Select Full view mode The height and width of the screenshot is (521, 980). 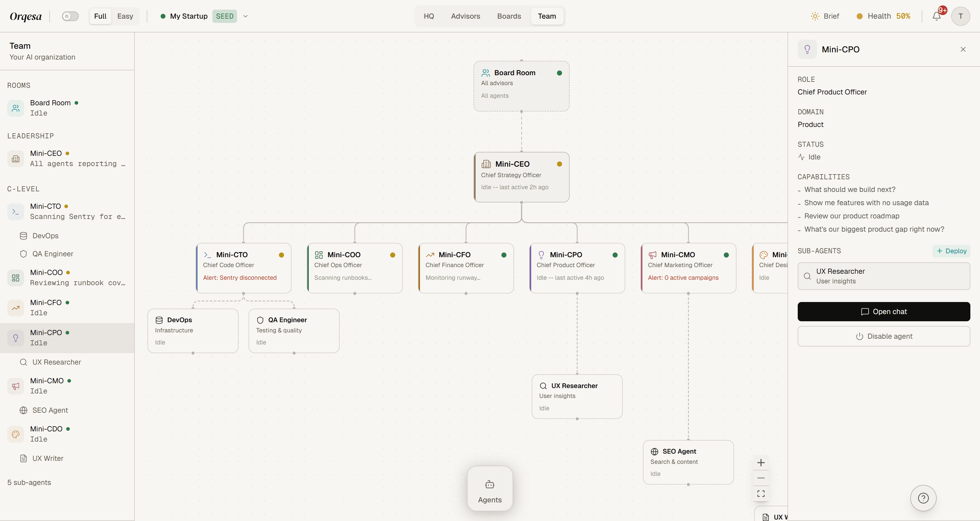[x=100, y=16]
